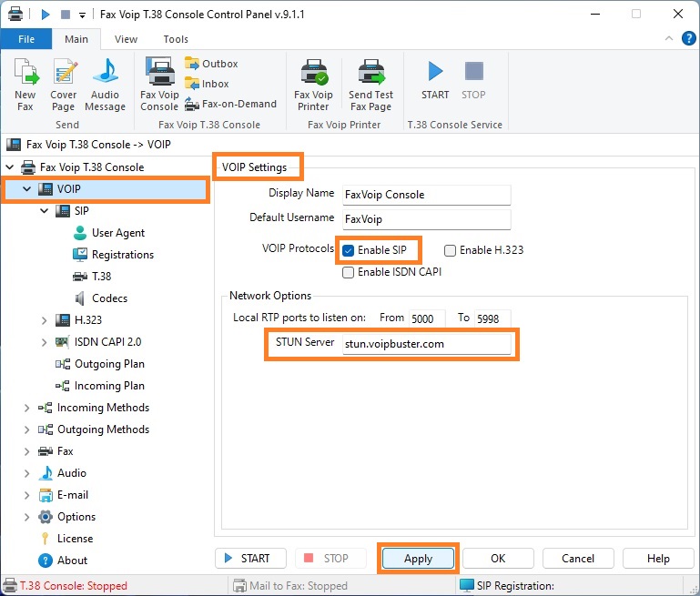The width and height of the screenshot is (700, 596).
Task: Expand the Incoming Methods node
Action: coord(26,408)
